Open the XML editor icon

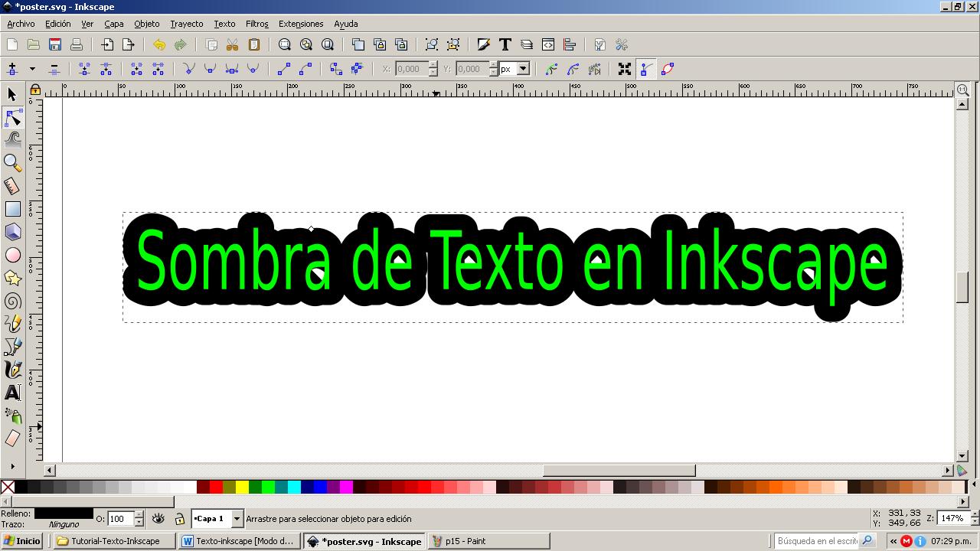pyautogui.click(x=548, y=45)
